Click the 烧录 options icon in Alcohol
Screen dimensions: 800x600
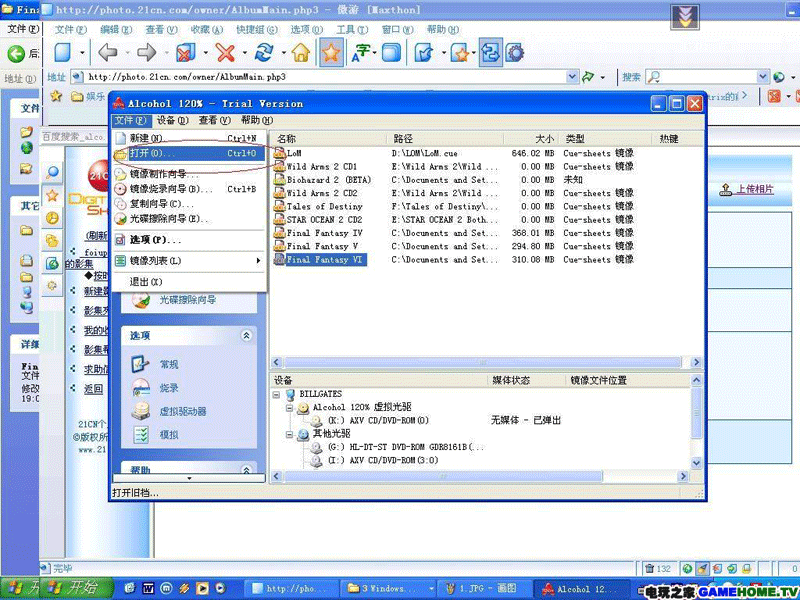pos(140,388)
